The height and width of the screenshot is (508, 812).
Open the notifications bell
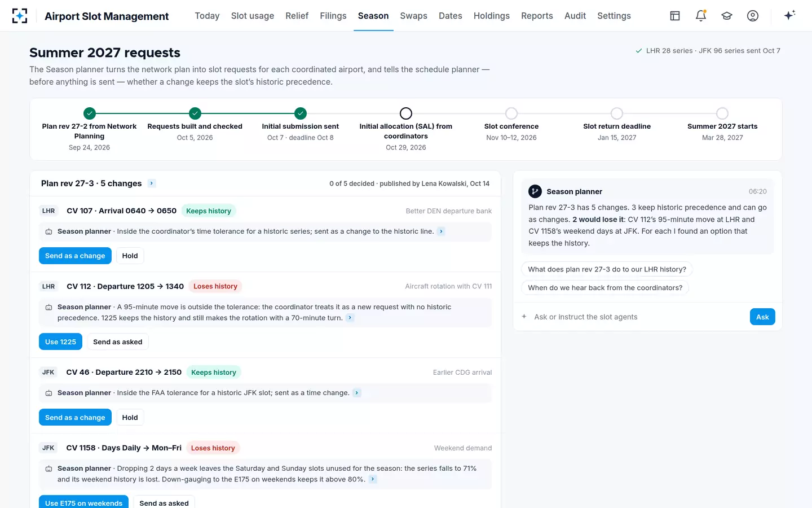(701, 16)
